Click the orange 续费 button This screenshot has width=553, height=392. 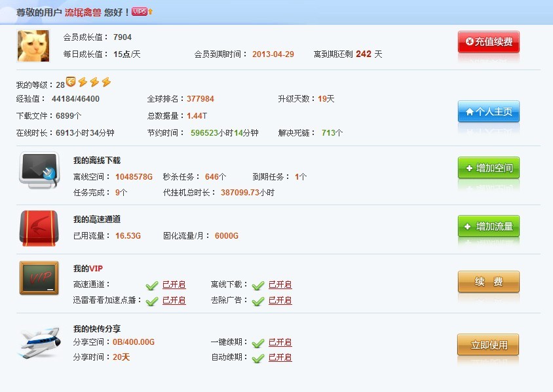click(488, 282)
